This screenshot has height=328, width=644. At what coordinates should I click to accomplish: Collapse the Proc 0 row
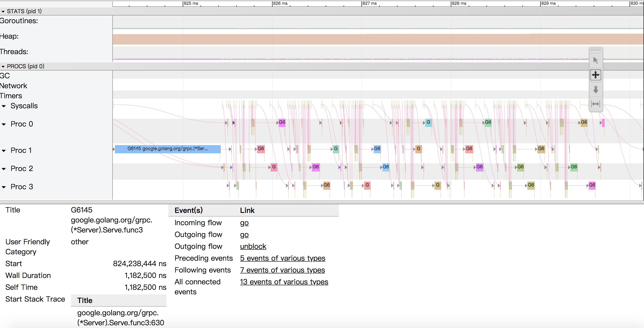[x=4, y=124]
